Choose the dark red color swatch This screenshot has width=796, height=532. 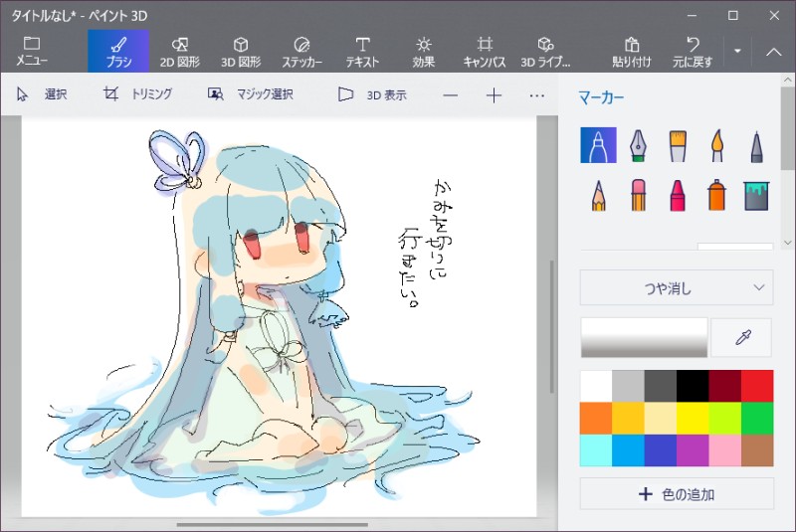pyautogui.click(x=725, y=386)
